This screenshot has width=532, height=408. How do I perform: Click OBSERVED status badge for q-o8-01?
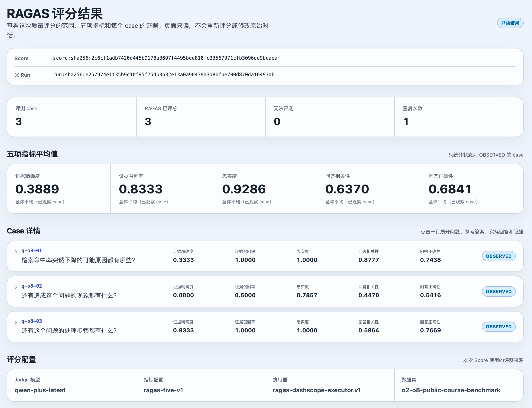click(499, 256)
